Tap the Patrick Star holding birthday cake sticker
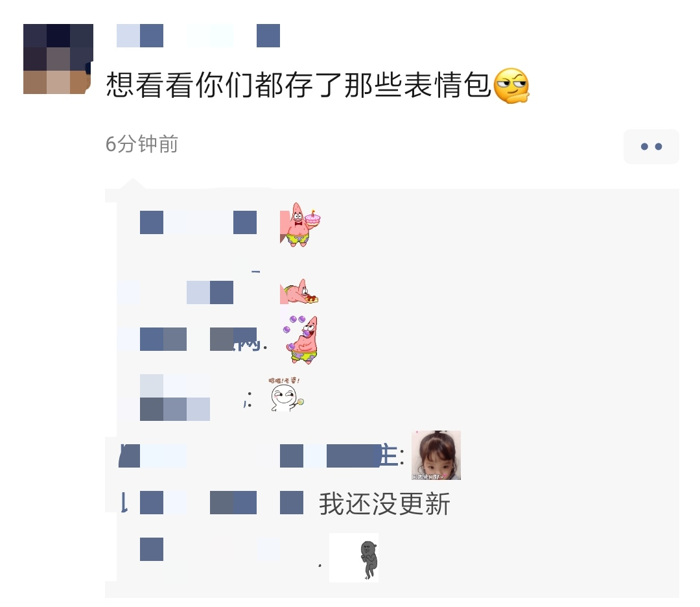Screen dimensions: 700x607 300,224
